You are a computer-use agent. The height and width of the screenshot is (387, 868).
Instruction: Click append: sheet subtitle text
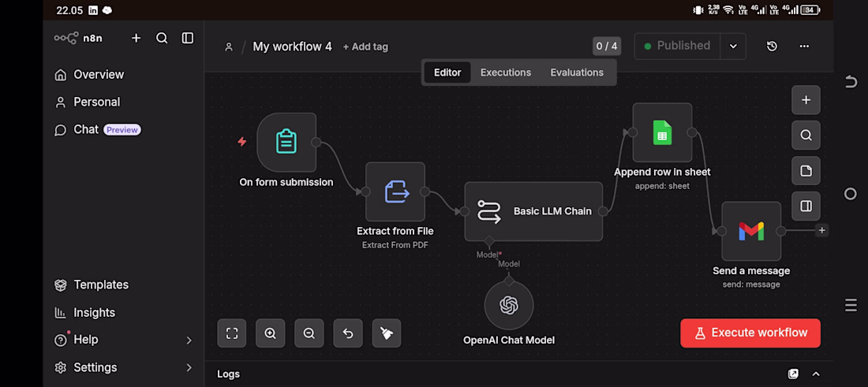click(x=662, y=186)
